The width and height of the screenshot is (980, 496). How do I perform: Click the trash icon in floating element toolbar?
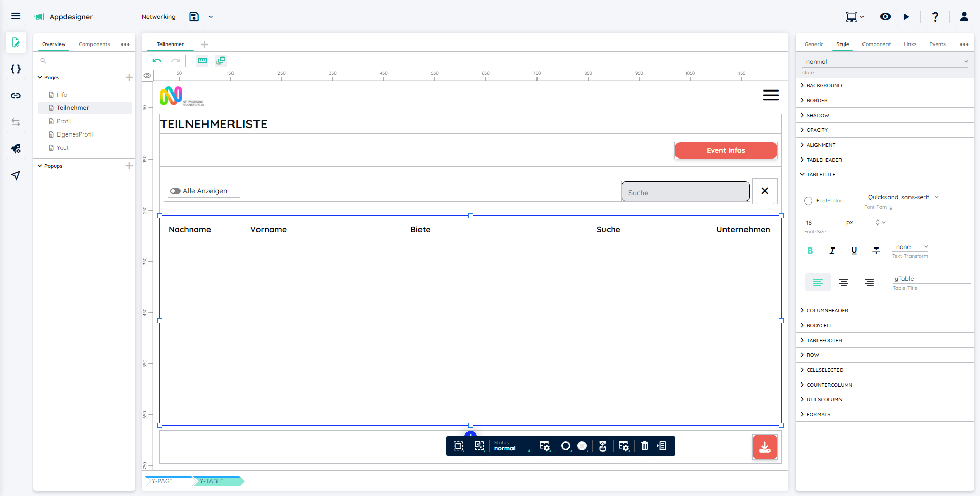pyautogui.click(x=644, y=446)
